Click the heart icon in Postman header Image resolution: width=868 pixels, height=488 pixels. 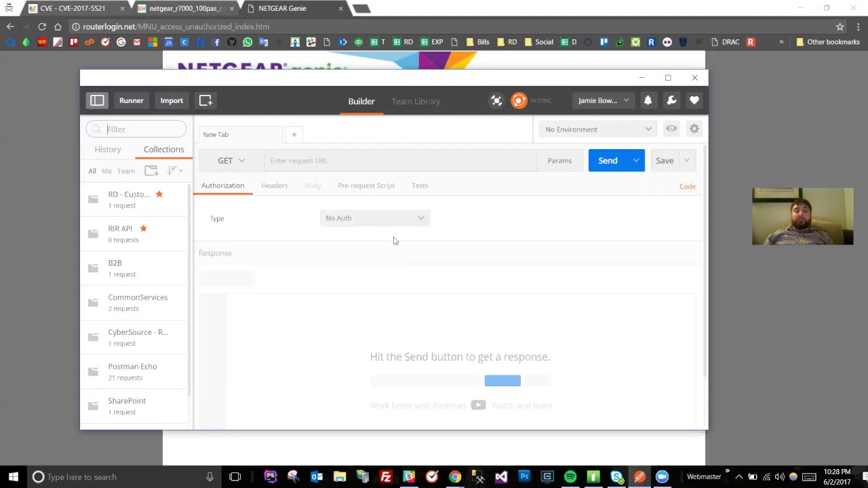[694, 100]
